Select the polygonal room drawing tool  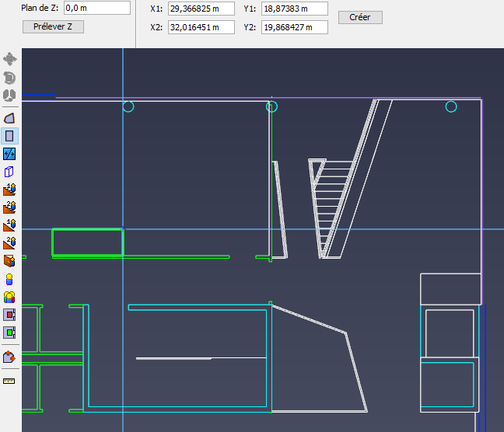(9, 118)
